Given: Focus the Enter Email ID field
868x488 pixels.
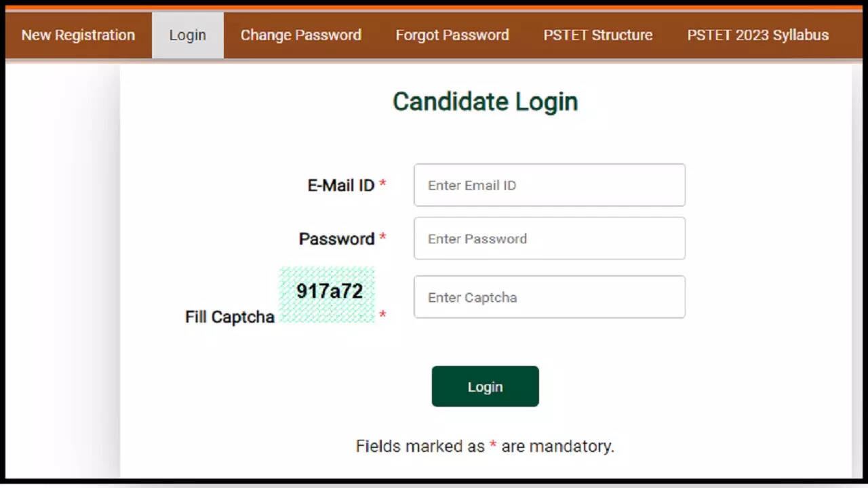Looking at the screenshot, I should click(549, 185).
